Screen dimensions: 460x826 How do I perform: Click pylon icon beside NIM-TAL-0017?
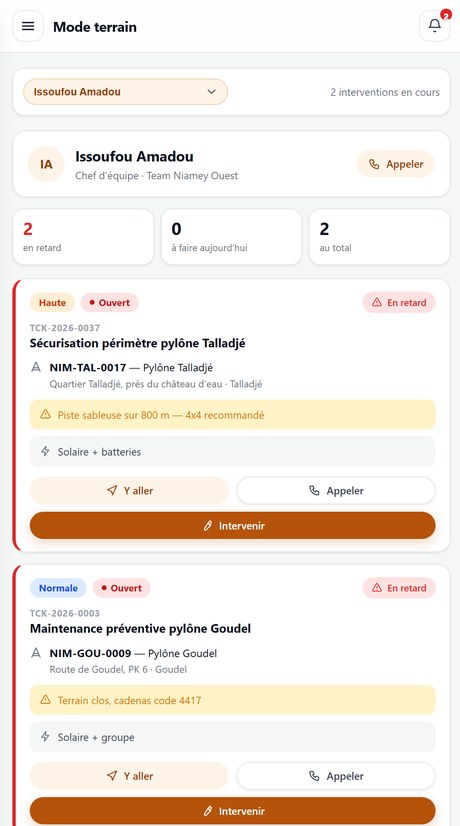pyautogui.click(x=36, y=367)
